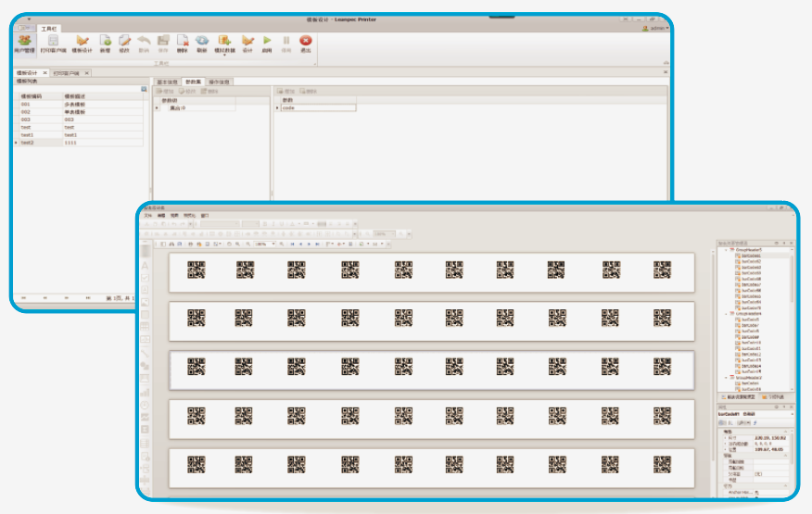The width and height of the screenshot is (812, 514).
Task: Switch to the 操作信息 operation info tab
Action: click(x=219, y=81)
